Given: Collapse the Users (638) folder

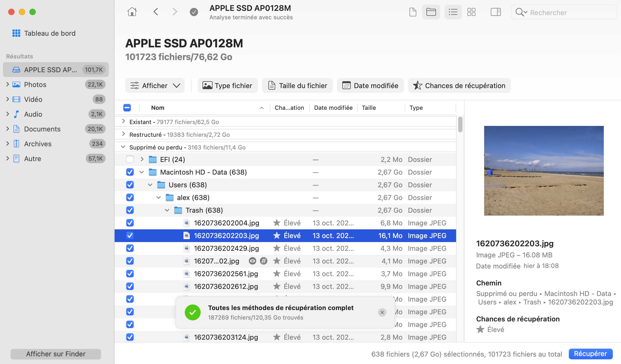Looking at the screenshot, I should coord(150,185).
